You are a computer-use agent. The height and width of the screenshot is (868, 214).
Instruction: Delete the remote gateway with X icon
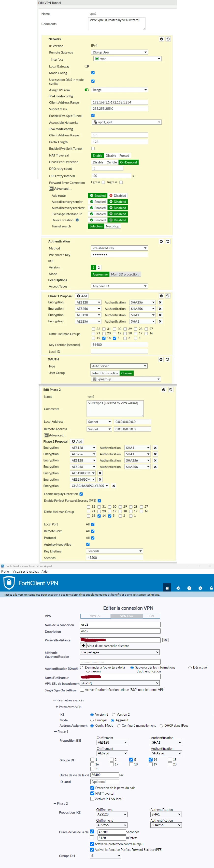point(165,640)
